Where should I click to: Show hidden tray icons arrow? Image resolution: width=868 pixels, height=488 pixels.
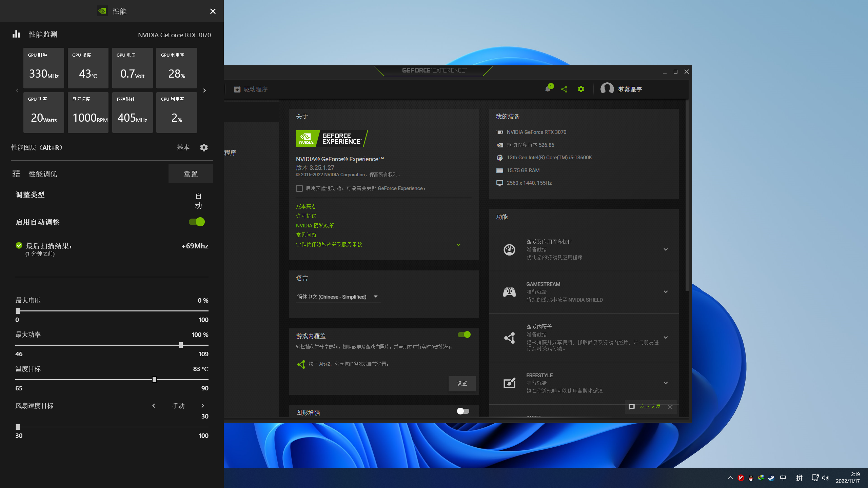click(730, 478)
